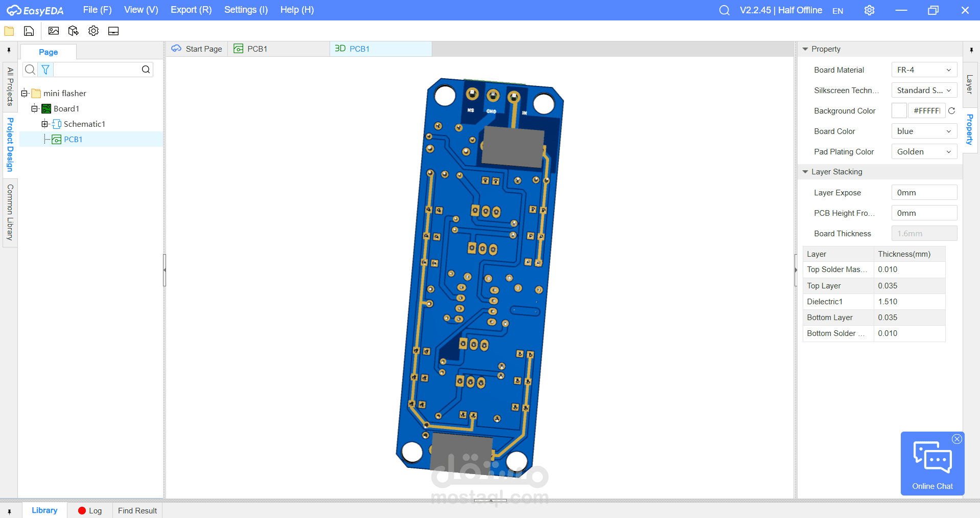
Task: Click the export 3D model icon
Action: 74,31
